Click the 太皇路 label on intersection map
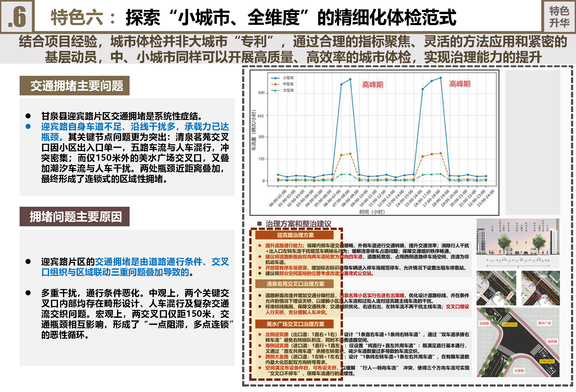 click(x=519, y=371)
